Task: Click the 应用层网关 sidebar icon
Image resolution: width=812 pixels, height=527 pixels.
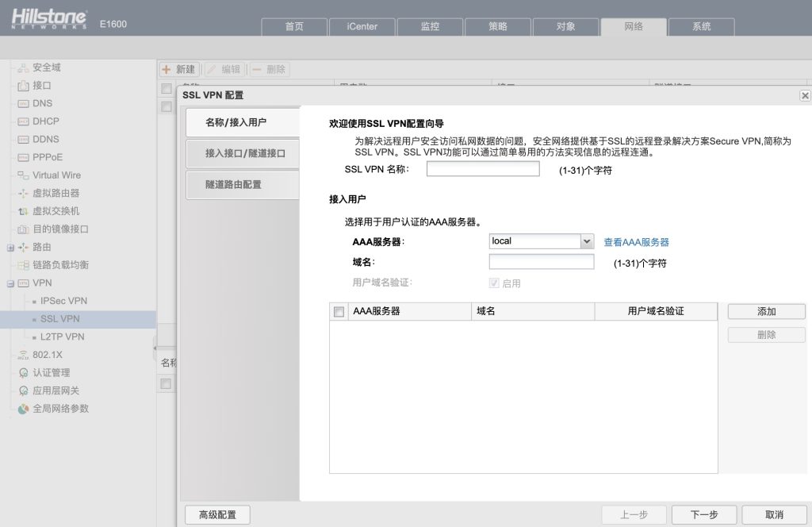Action: tap(23, 391)
